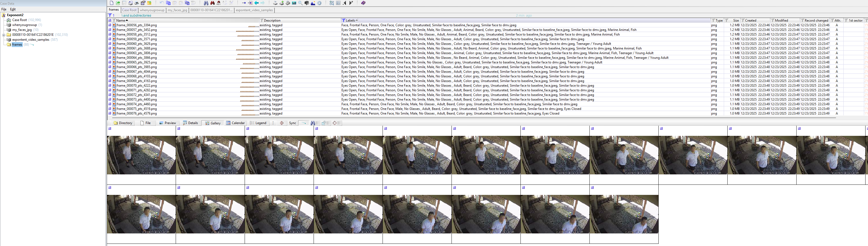868x246 pixels.
Task: Expand the 00008110-001641C22186201E folder
Action: [x=4, y=35]
